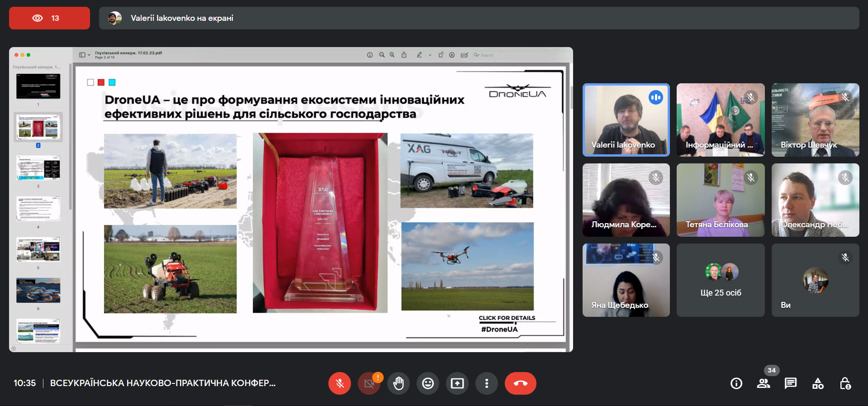Open the highlight pen dropdown arrow
Image resolution: width=868 pixels, height=406 pixels.
[x=430, y=55]
